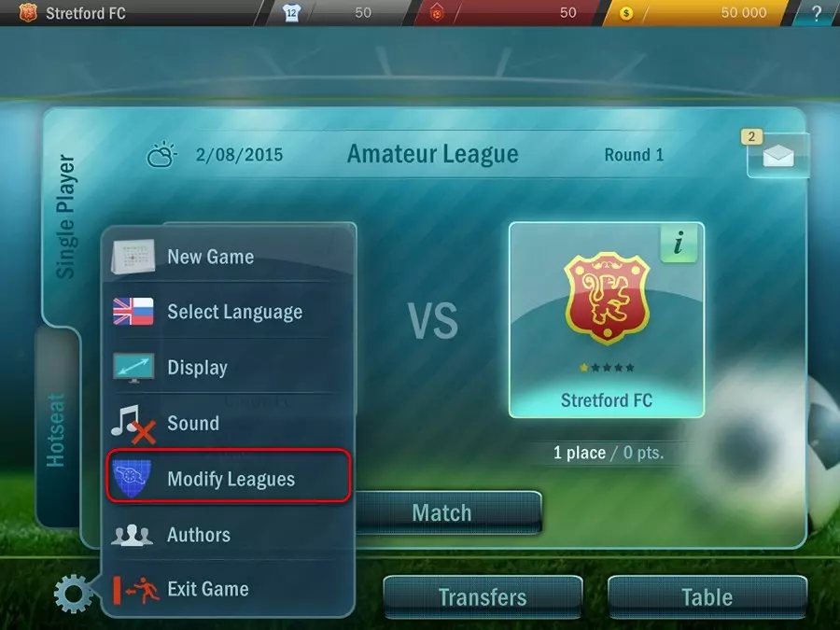Select Exit Game in the menu

coord(231,589)
